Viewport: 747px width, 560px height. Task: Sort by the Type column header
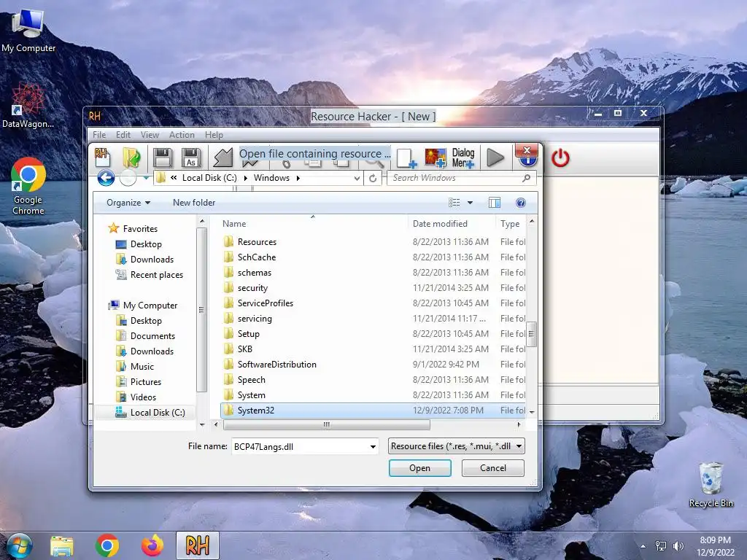coord(511,224)
